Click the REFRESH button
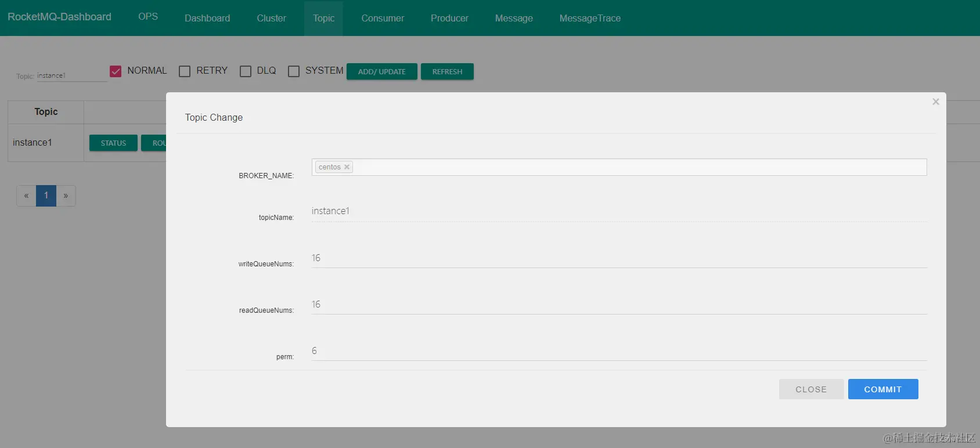The height and width of the screenshot is (448, 980). 447,71
